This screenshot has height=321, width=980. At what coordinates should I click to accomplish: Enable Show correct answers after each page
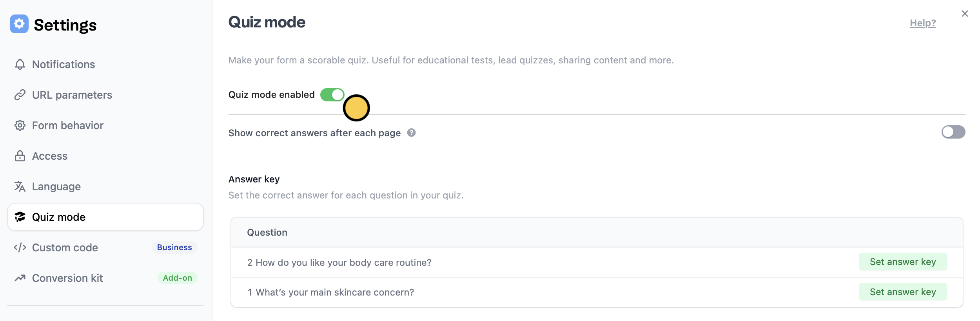(953, 132)
